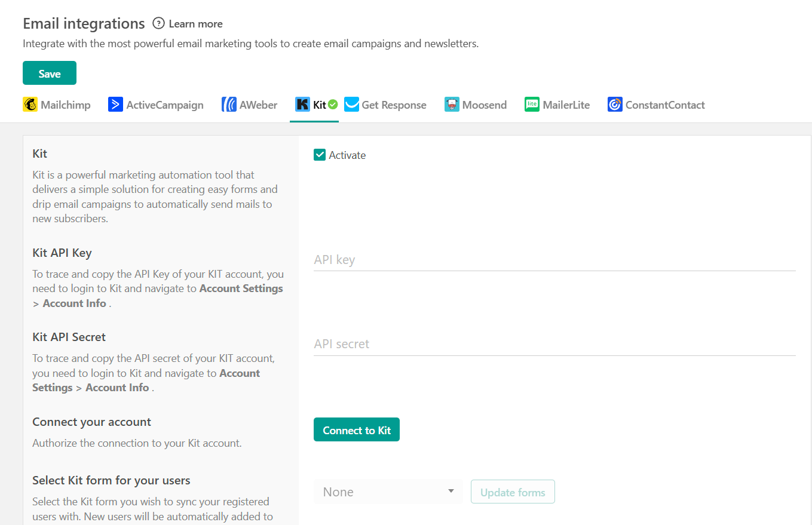
Task: Click the MailerLite green icon
Action: (x=532, y=105)
